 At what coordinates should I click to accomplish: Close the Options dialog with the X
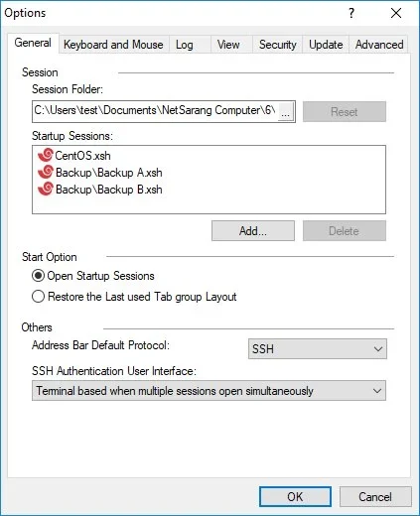pyautogui.click(x=396, y=13)
